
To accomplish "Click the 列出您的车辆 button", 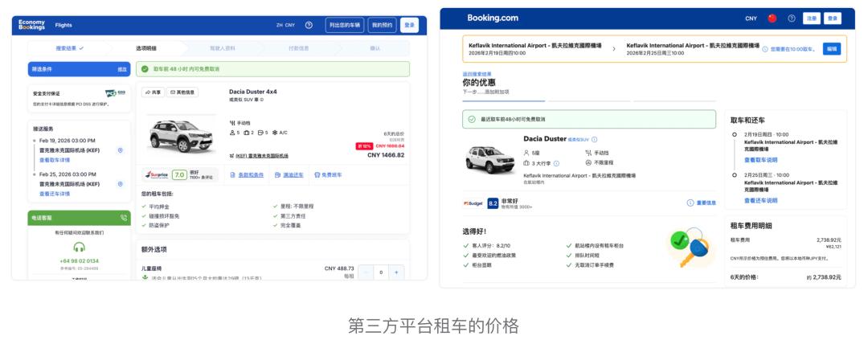I will point(344,25).
